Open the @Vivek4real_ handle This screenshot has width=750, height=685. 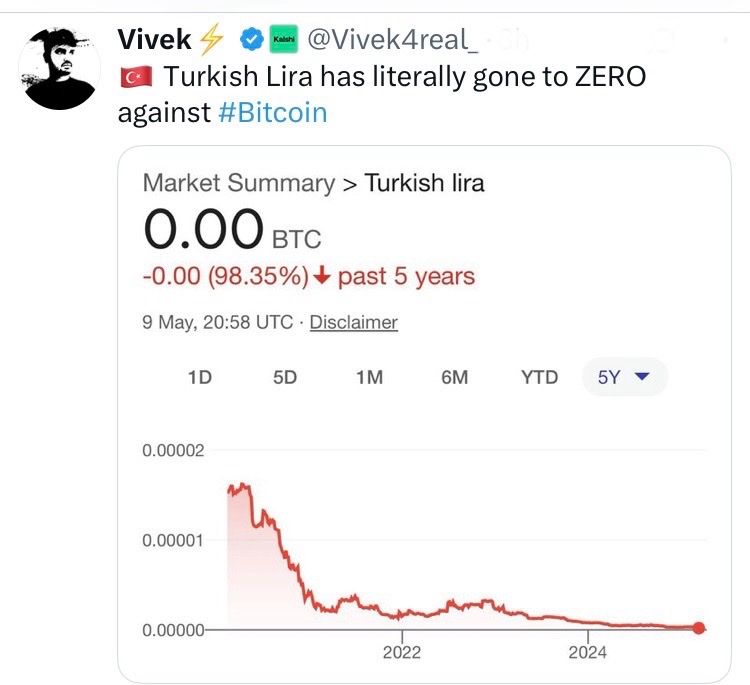pyautogui.click(x=392, y=39)
